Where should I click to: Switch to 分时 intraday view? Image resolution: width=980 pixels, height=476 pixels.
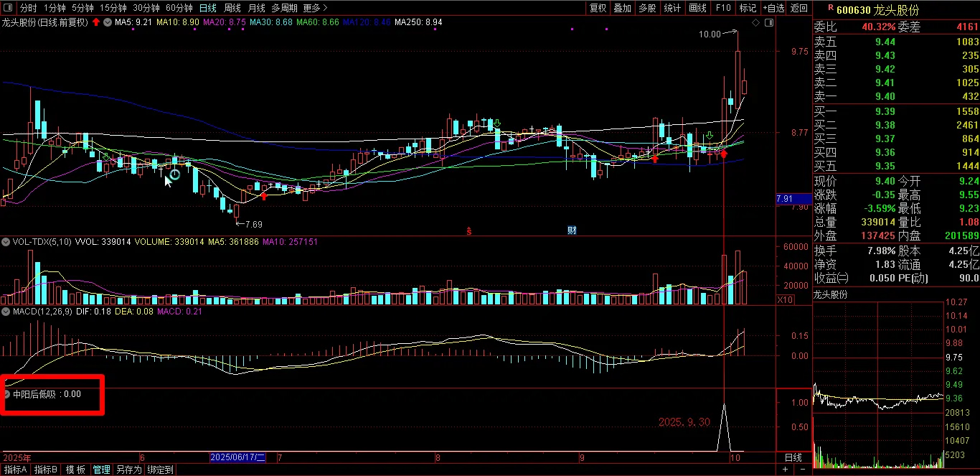pos(28,8)
